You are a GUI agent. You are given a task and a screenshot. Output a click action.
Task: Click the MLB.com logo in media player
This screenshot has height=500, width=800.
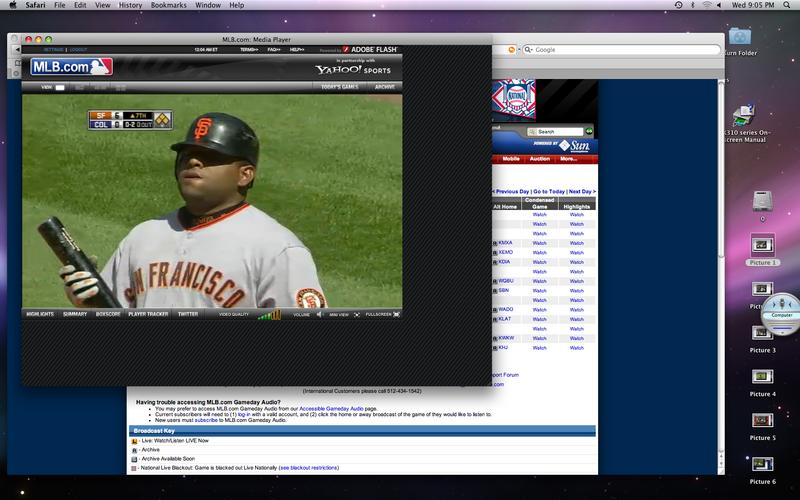[71, 67]
